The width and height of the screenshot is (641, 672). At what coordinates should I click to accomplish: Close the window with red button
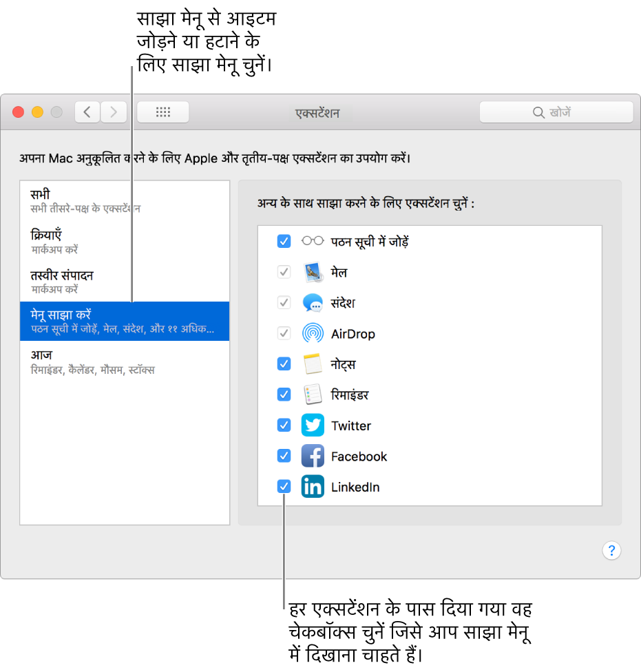click(x=18, y=112)
